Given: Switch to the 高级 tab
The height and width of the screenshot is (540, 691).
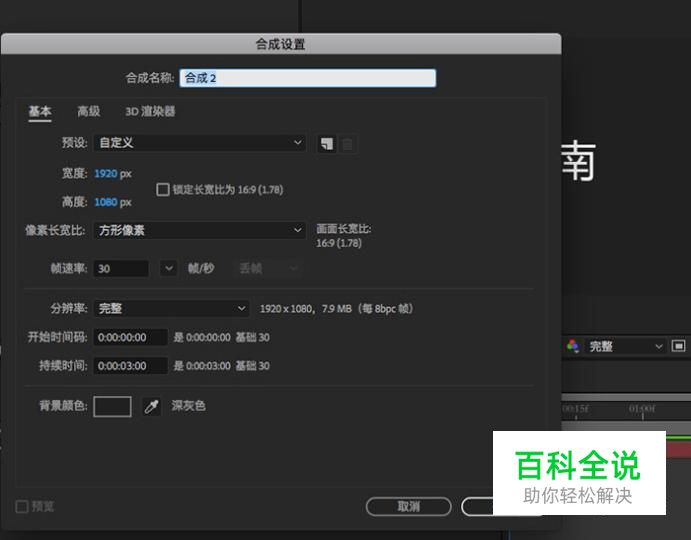Looking at the screenshot, I should (89, 111).
